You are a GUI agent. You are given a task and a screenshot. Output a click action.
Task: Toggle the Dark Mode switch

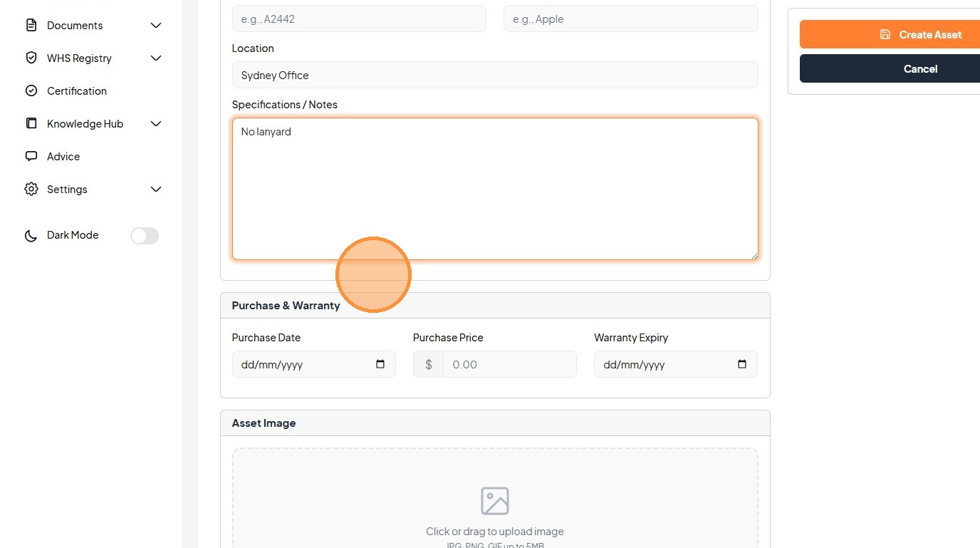tap(145, 236)
